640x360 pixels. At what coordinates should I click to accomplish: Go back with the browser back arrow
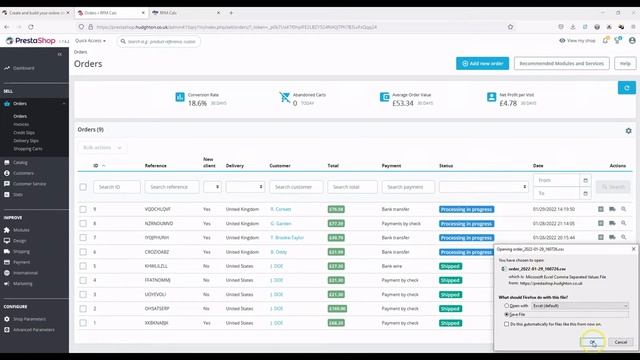point(7,27)
